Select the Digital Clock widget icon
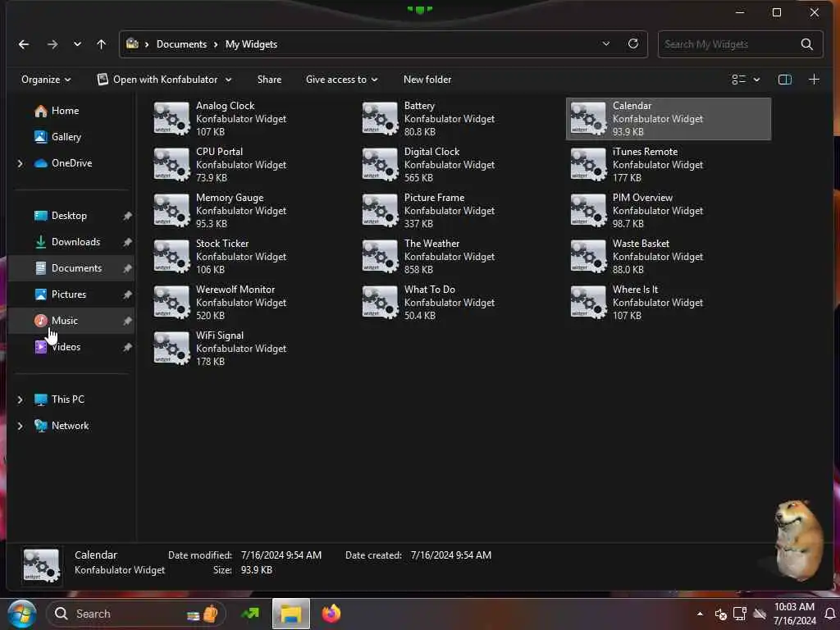Viewport: 840px width, 630px height. [x=380, y=164]
